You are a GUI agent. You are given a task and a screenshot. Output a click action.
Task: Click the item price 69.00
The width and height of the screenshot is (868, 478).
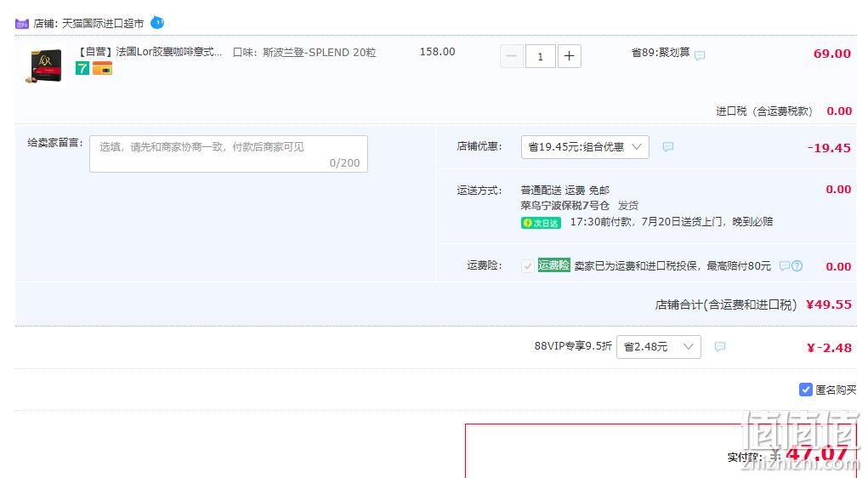tap(832, 54)
